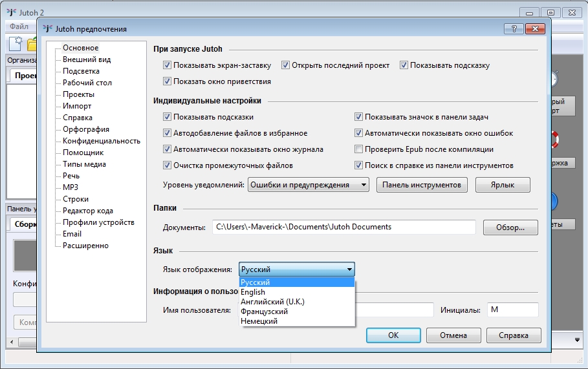Screen dimensions: 588x369
Task: Click the new project icon in Jutoh toolbar
Action: [x=16, y=43]
